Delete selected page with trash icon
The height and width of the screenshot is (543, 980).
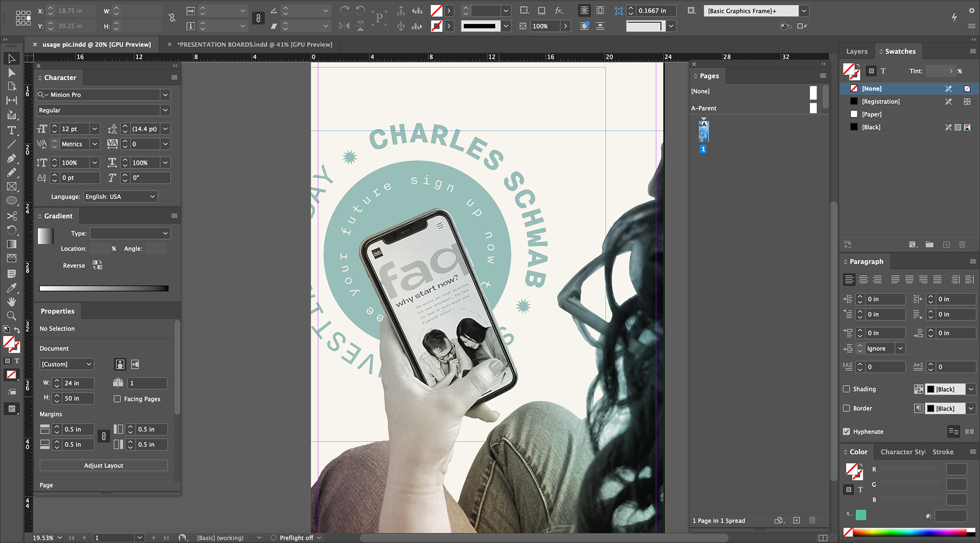coord(812,521)
